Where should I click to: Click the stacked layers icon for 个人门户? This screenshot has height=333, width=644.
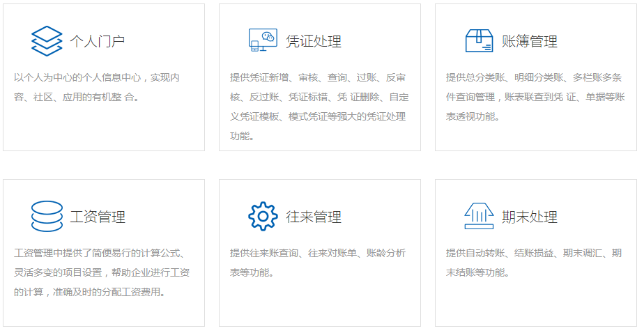tap(47, 41)
